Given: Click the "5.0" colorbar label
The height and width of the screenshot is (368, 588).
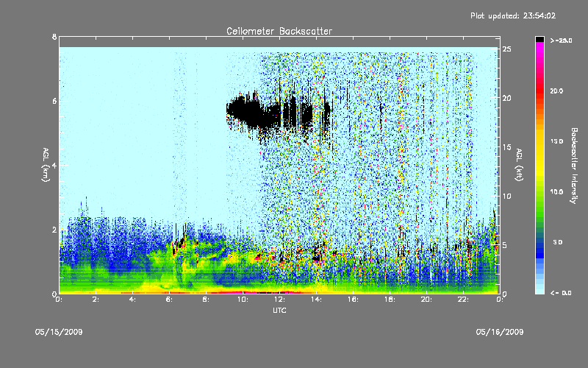Looking at the screenshot, I should click(x=558, y=243).
